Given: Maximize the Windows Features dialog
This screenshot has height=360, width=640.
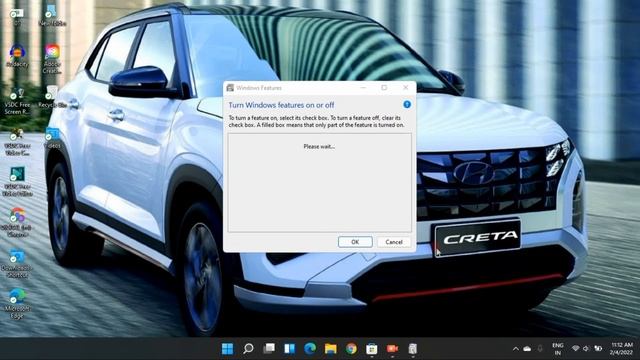Looking at the screenshot, I should point(384,88).
